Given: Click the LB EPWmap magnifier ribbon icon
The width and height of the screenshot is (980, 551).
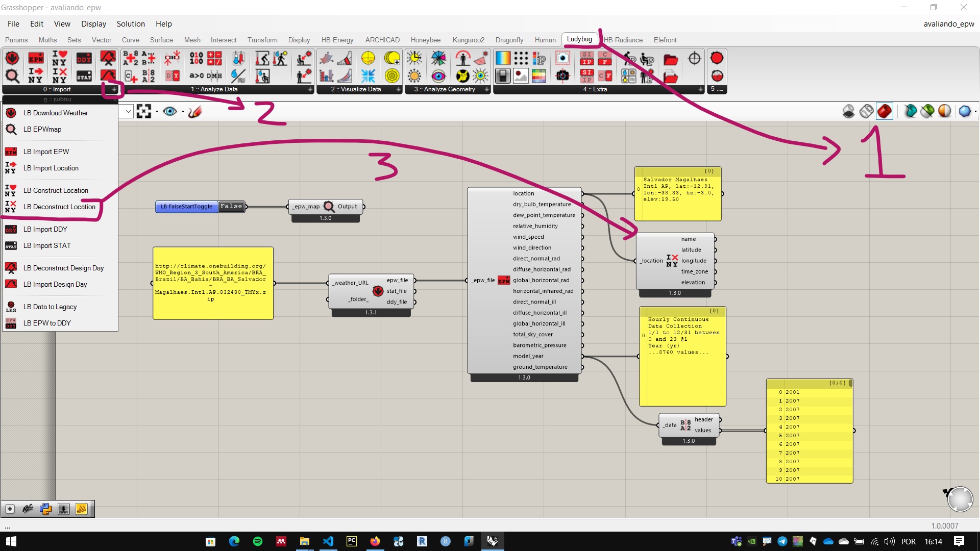Looking at the screenshot, I should [x=12, y=76].
